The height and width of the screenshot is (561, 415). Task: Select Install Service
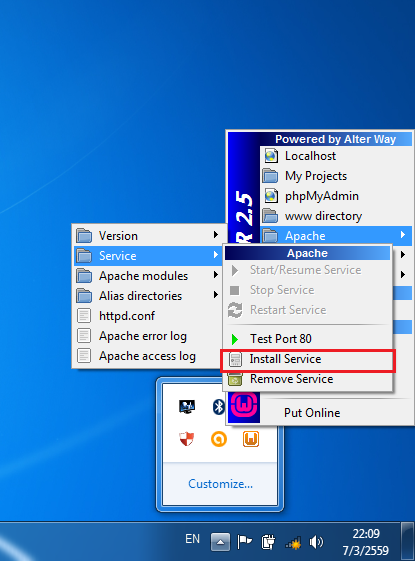coord(308,359)
